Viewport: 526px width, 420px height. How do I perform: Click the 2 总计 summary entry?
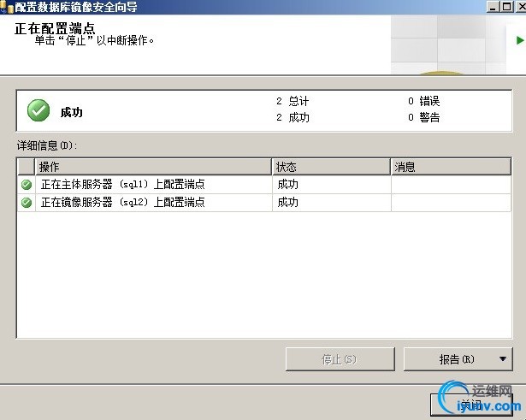click(x=293, y=101)
